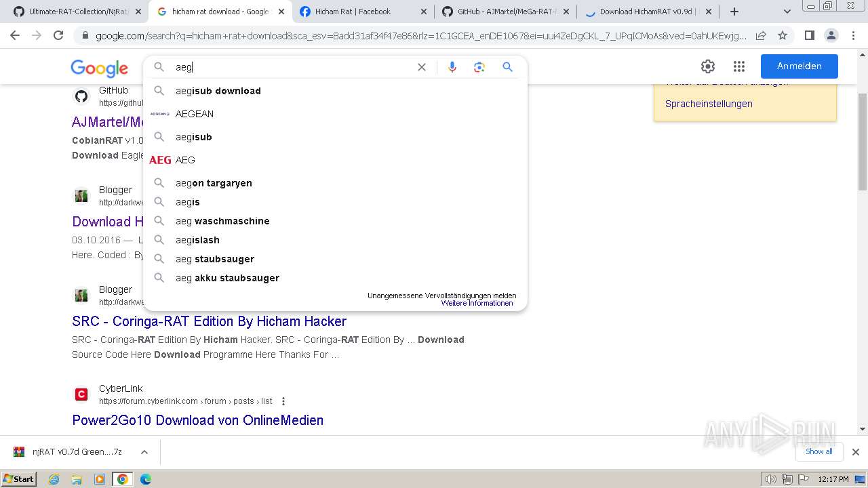
Task: Open Google Lens image search icon
Action: tap(479, 67)
